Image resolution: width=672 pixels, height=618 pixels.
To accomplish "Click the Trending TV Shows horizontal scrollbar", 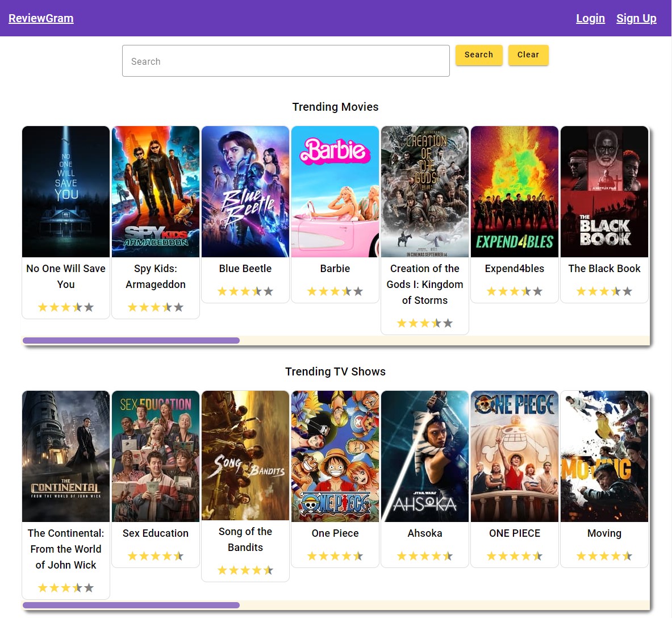I will pyautogui.click(x=131, y=606).
